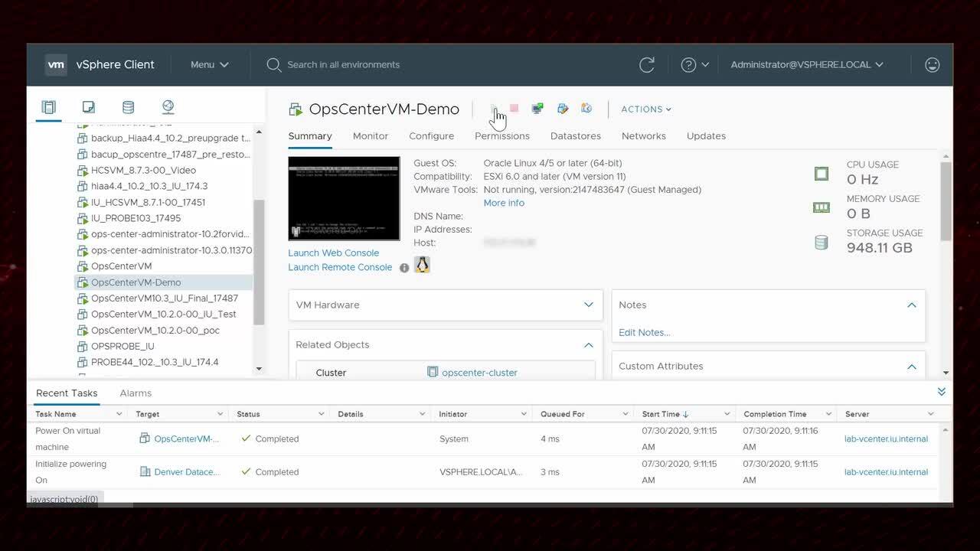980x551 pixels.
Task: Open the VMs and Templates inventory view
Action: pos(89,107)
